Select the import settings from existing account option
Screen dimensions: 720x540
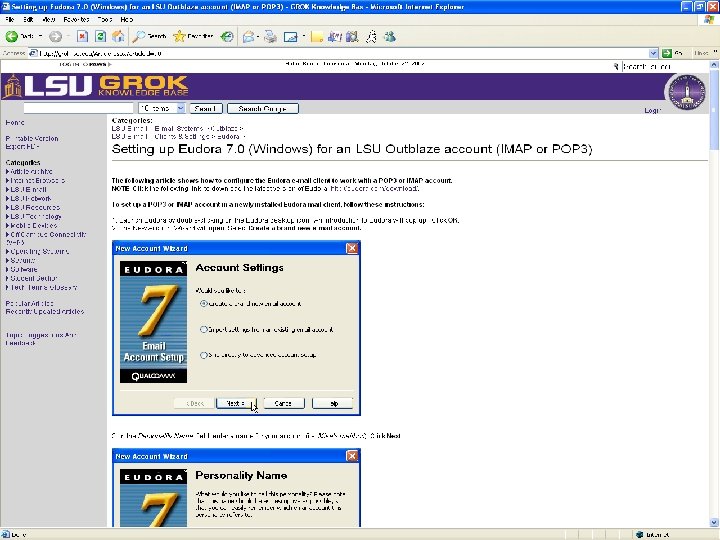[x=203, y=329]
